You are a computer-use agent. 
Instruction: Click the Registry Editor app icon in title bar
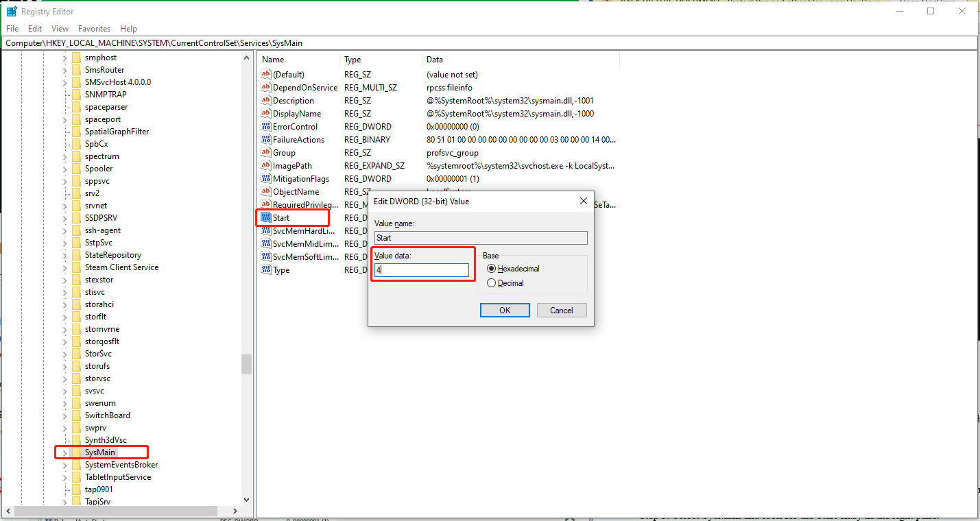click(12, 12)
